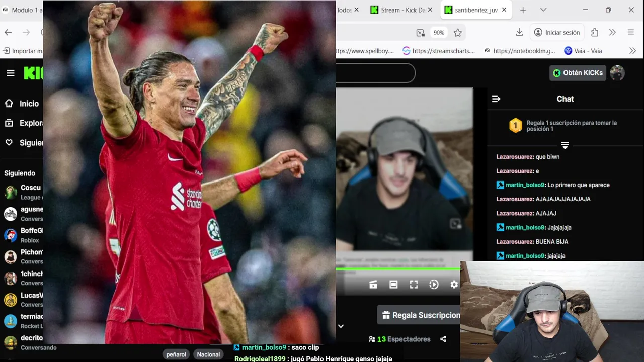Open the 1chinch channel entry
This screenshot has width=644, height=362.
coord(23,278)
